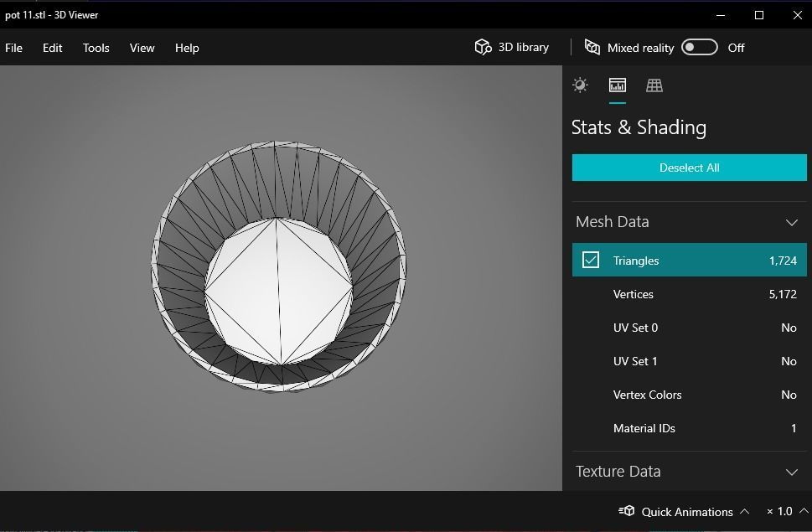Uncheck the Triangles checkbox
This screenshot has height=532, width=812.
591,260
